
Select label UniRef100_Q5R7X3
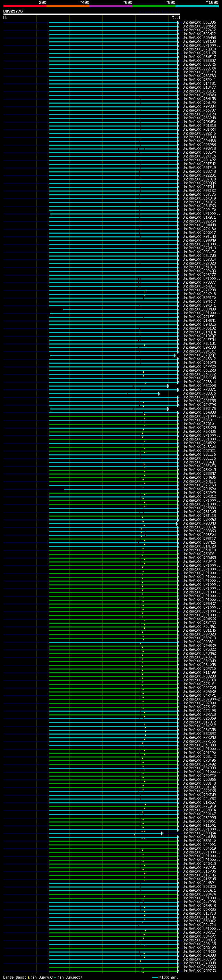point(199,971)
